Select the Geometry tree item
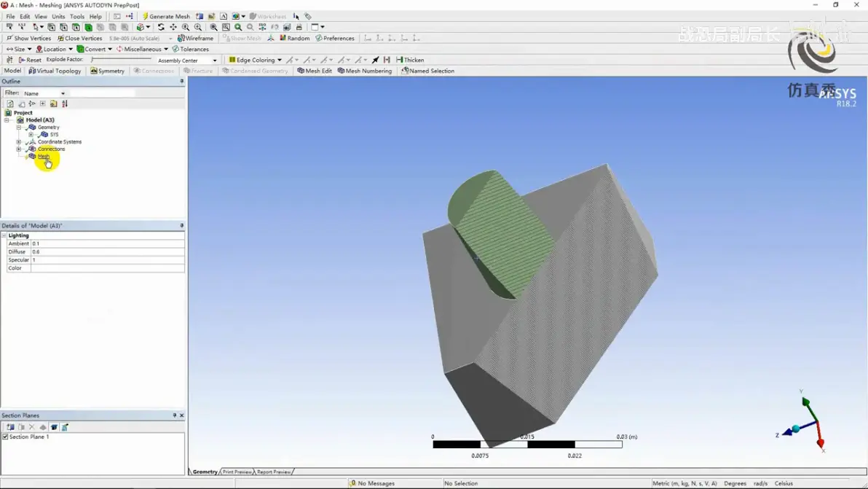Image resolution: width=868 pixels, height=489 pixels. (x=48, y=128)
